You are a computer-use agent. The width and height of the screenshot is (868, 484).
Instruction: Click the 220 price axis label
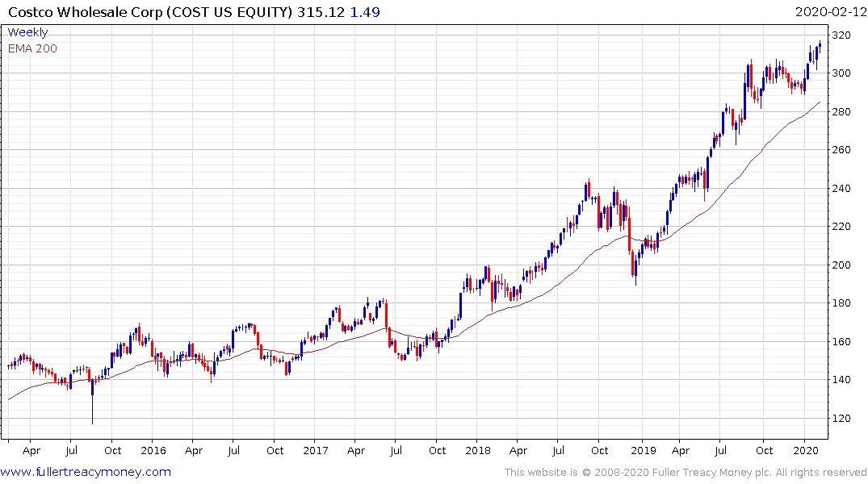[x=841, y=227]
